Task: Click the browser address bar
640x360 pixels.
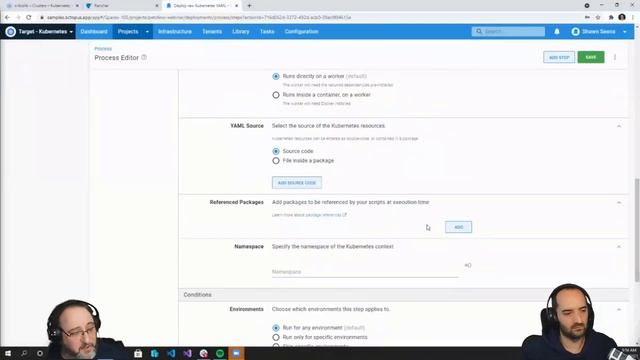Action: (310, 18)
